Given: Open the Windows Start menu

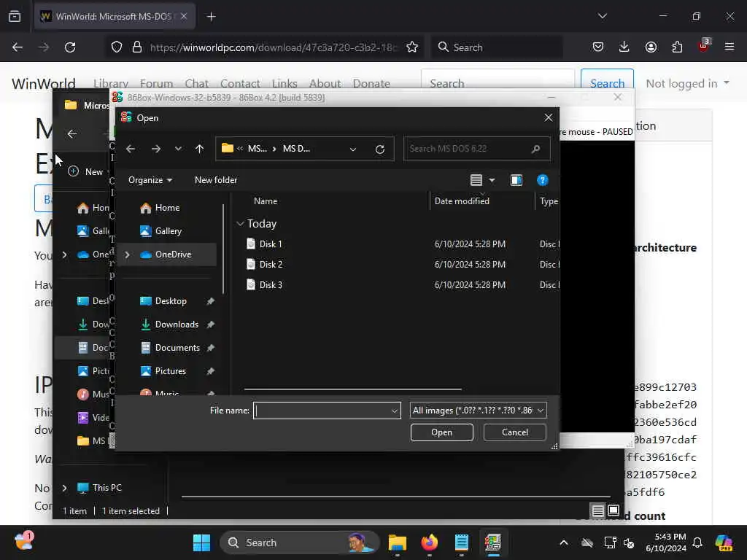Looking at the screenshot, I should 201,542.
